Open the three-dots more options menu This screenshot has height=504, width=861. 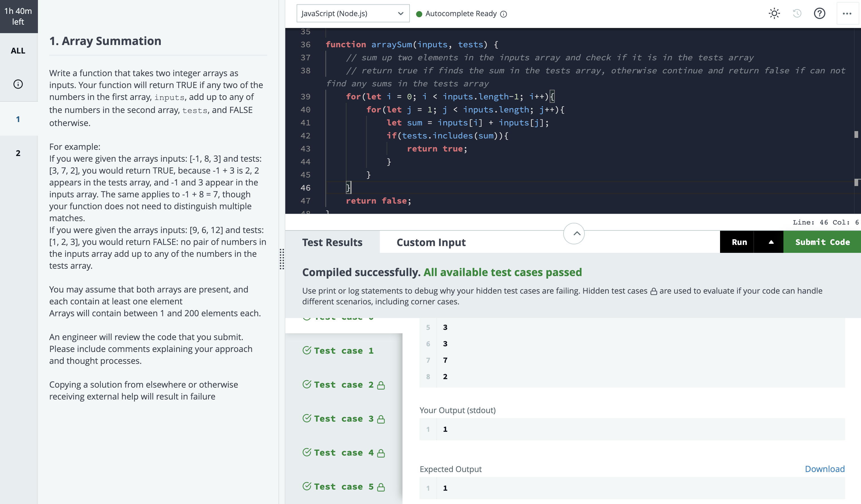click(847, 14)
